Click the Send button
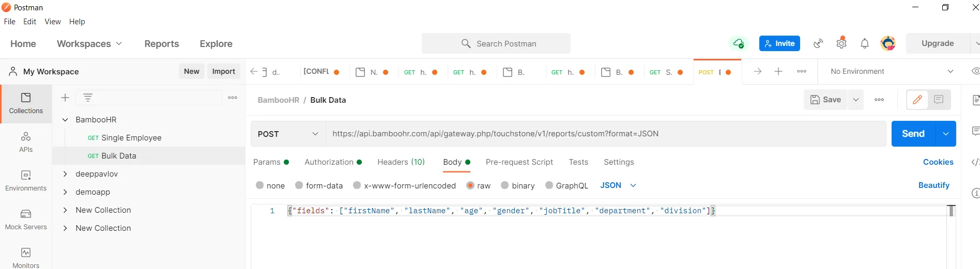This screenshot has height=269, width=980. [x=913, y=134]
